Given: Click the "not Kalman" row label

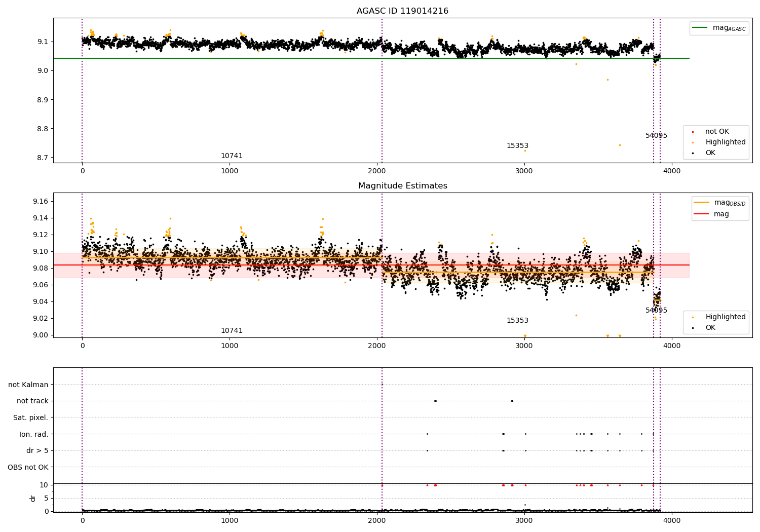Looking at the screenshot, I should point(28,385).
